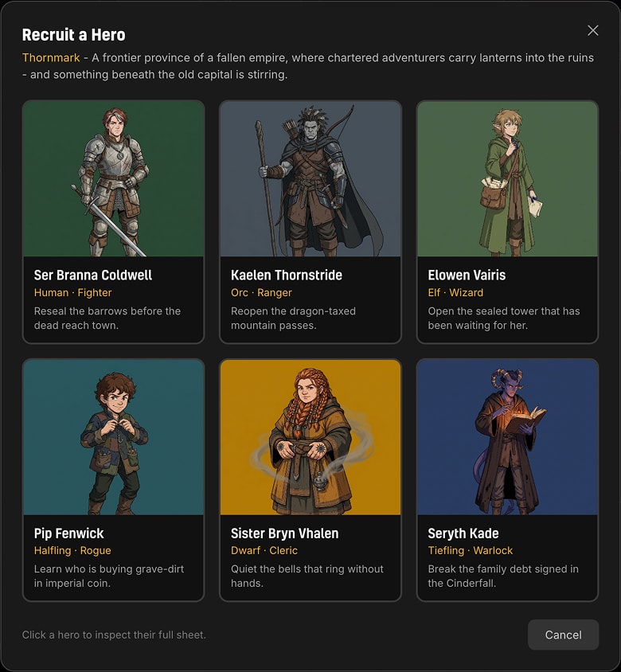The height and width of the screenshot is (672, 621).
Task: Click the name Ser Branna Coldwell
Action: click(x=93, y=275)
